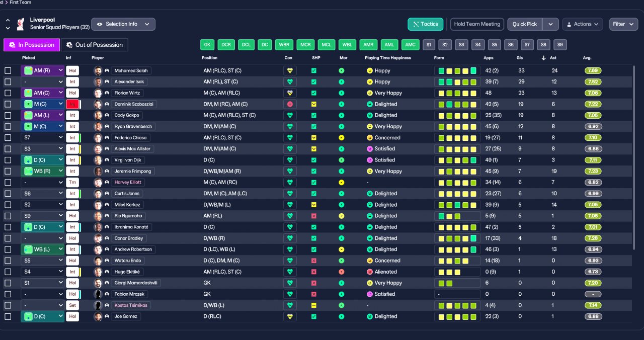The height and width of the screenshot is (340, 644).
Task: Open the S7 picked dropdown for Federico Chiesa
Action: tap(43, 138)
